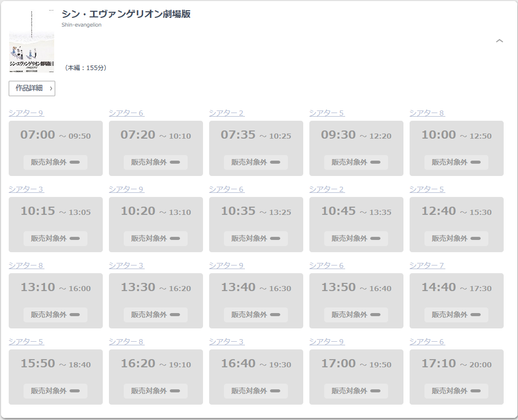Select the 07:00 ～ 09:50 showtime card
The image size is (518, 420).
pos(56,148)
